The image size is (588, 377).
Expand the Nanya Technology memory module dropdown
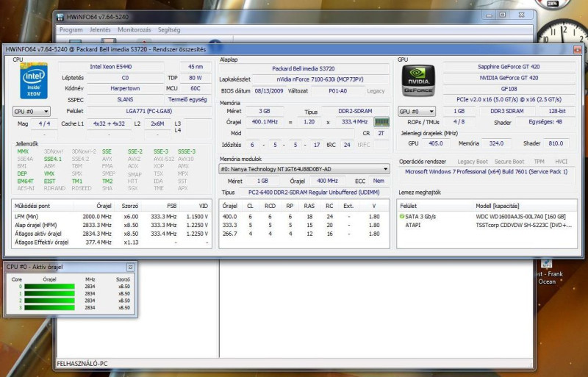click(x=304, y=169)
